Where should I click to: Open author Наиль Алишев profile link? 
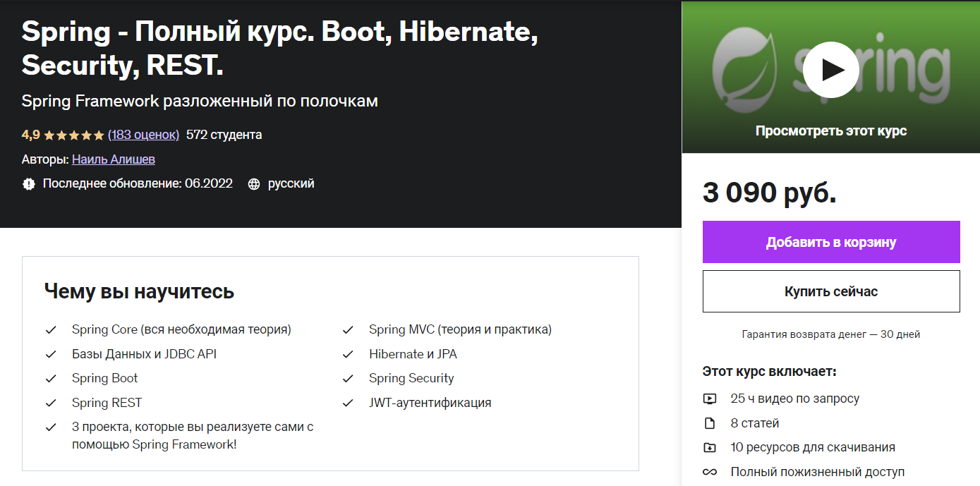tap(114, 159)
